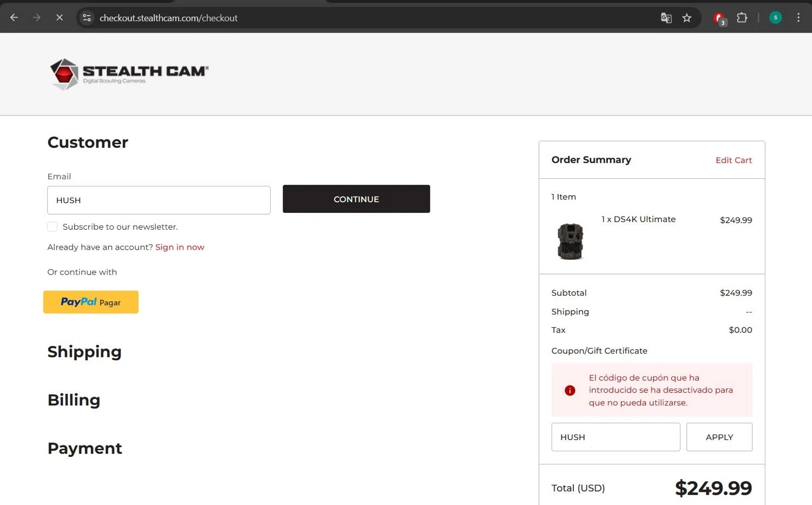Click the DS4K Ultimate item price $249.99
Image resolution: width=812 pixels, height=505 pixels.
tap(736, 220)
